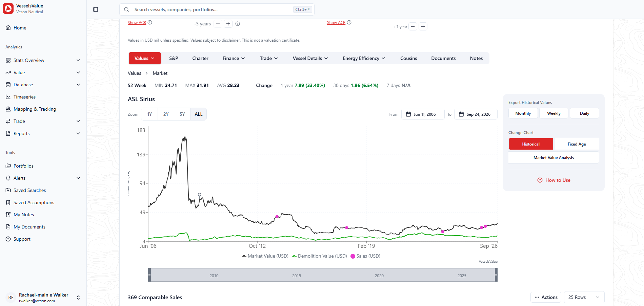Switch to the Charter tab
Screen dimensions: 644x306
click(x=200, y=58)
